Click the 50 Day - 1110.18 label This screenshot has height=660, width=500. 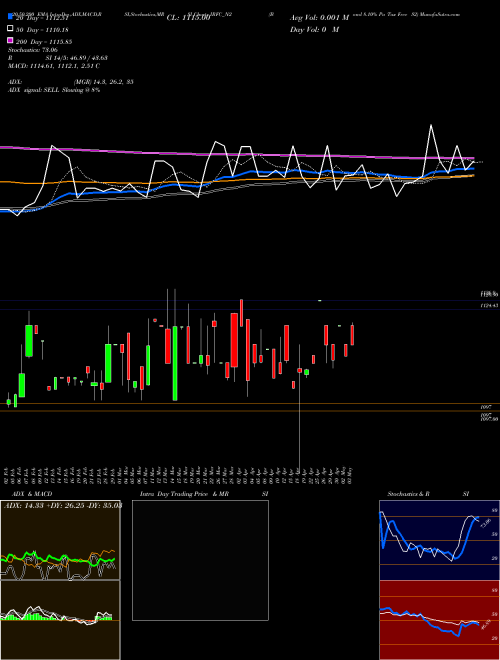click(42, 29)
